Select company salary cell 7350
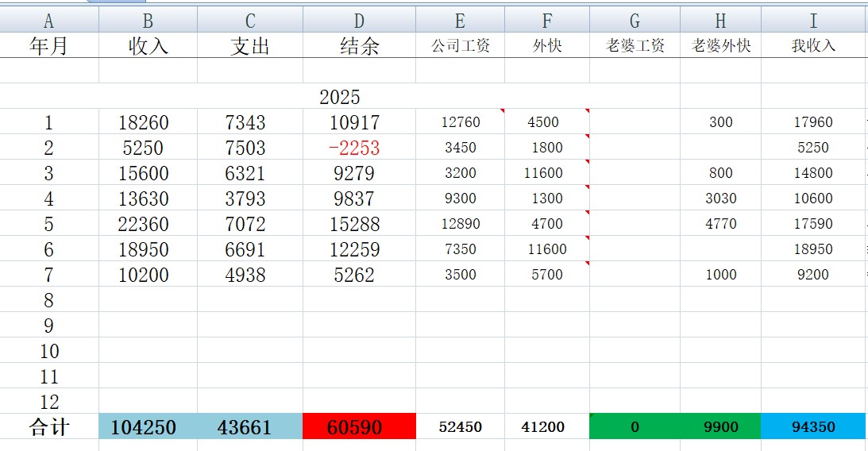 pyautogui.click(x=460, y=249)
